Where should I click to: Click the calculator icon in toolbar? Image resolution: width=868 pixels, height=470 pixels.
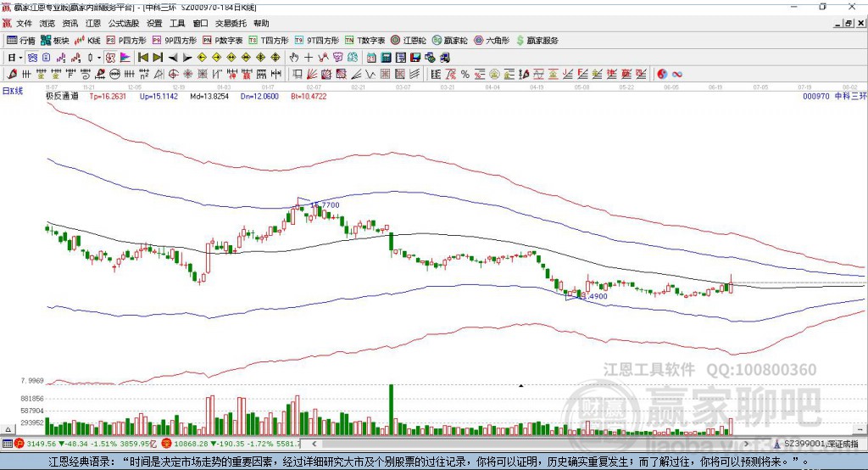(386, 57)
